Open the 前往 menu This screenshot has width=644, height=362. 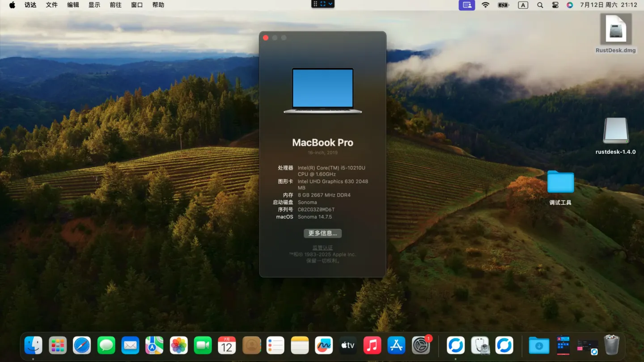115,5
